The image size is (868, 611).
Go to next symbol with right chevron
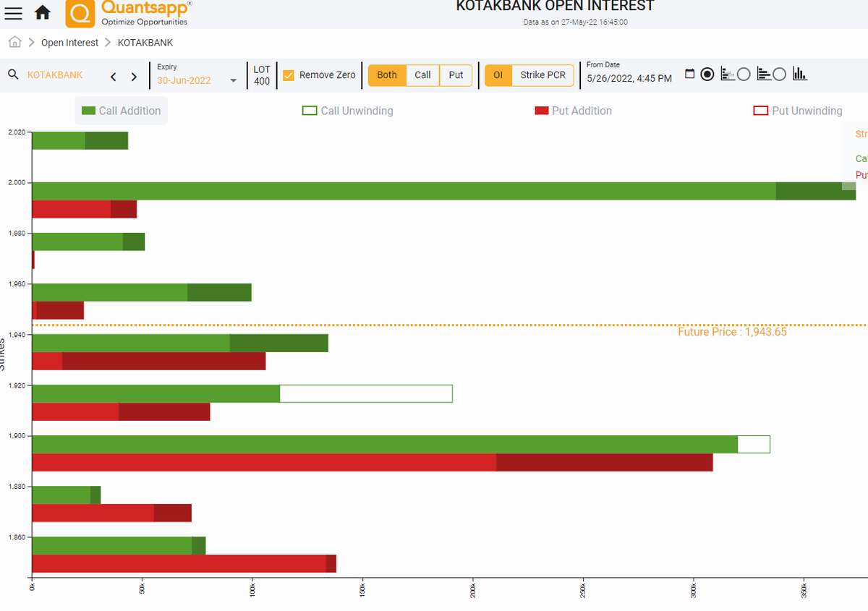134,77
